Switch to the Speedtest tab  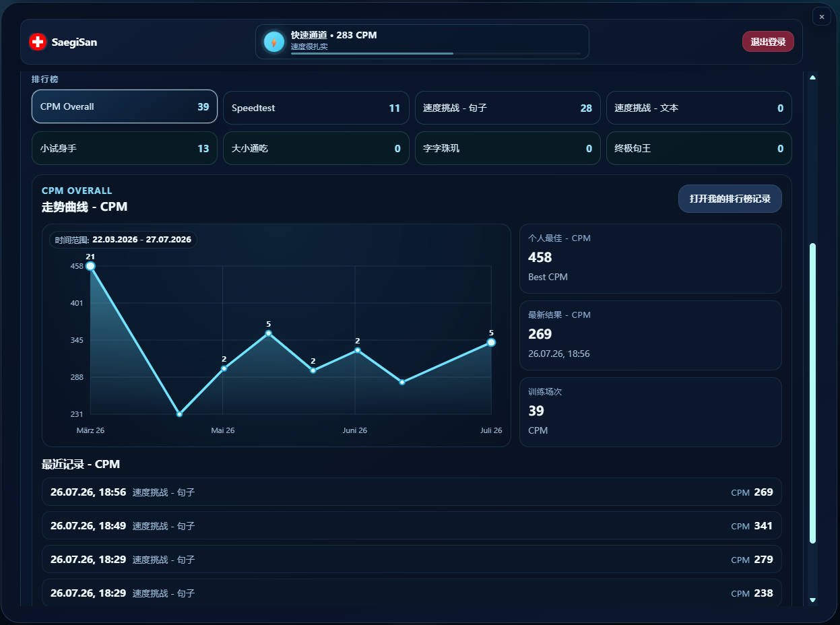316,108
